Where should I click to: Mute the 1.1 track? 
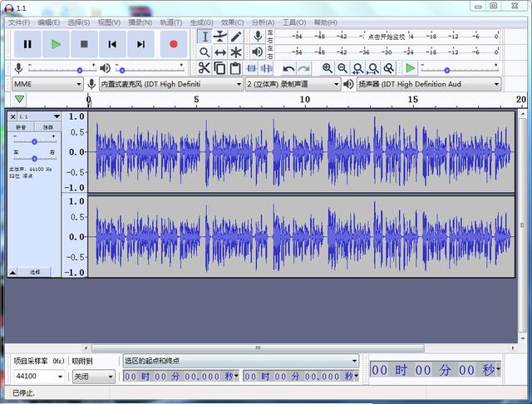pyautogui.click(x=21, y=127)
